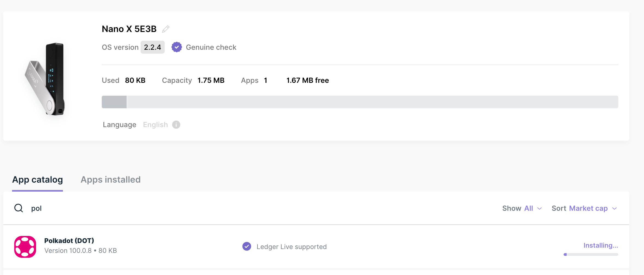Viewport: 644px width, 275px height.
Task: Switch to the Apps installed tab
Action: [x=111, y=180]
